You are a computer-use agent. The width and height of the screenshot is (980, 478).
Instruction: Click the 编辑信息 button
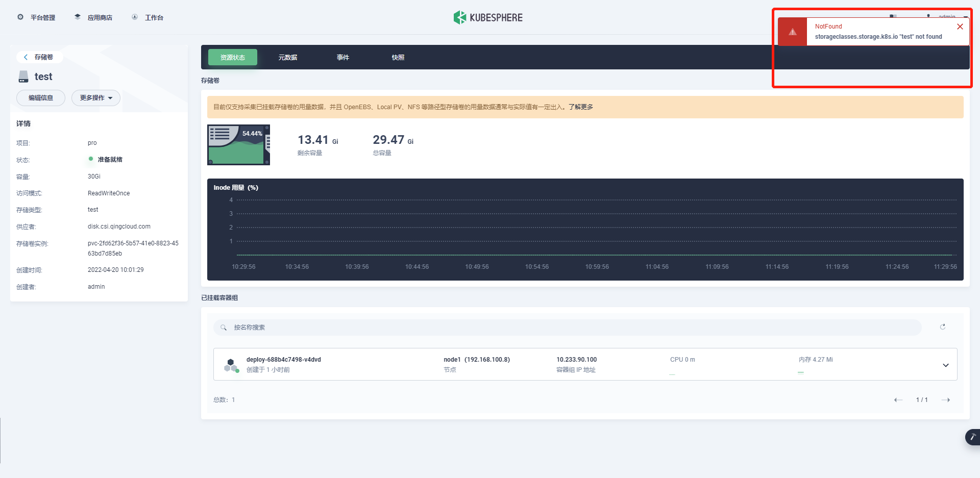click(x=40, y=97)
